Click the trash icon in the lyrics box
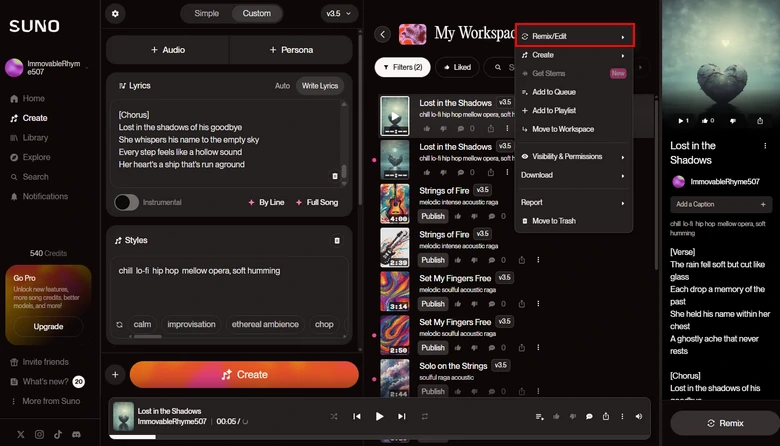The height and width of the screenshot is (446, 780). (335, 176)
